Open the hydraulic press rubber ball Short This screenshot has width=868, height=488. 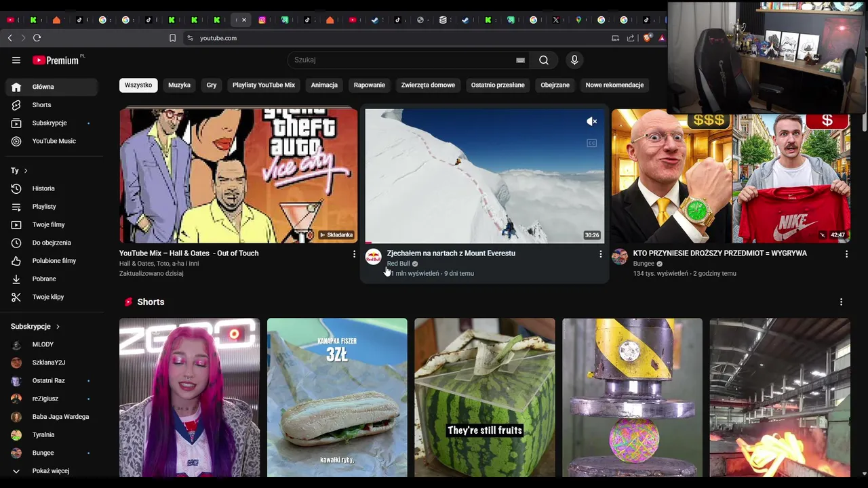pos(632,398)
